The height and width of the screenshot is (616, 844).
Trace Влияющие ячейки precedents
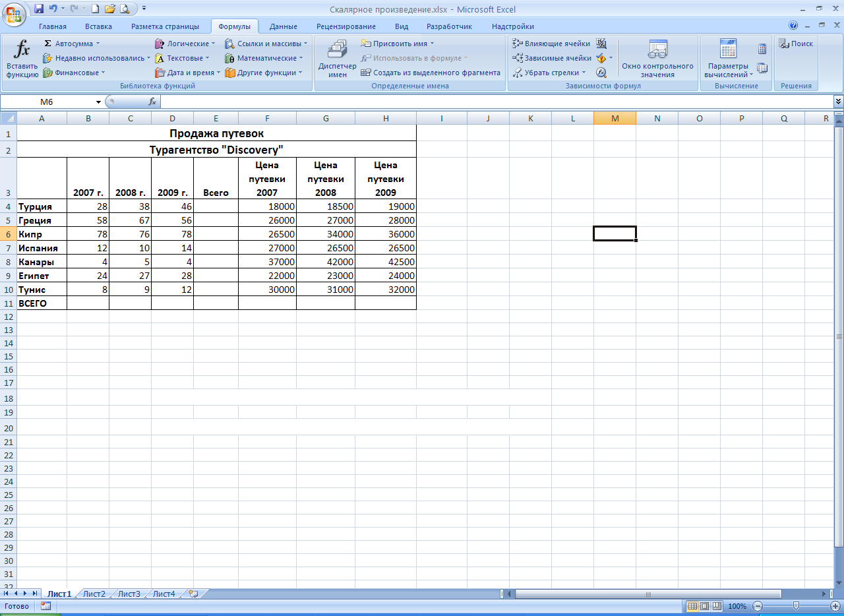552,44
